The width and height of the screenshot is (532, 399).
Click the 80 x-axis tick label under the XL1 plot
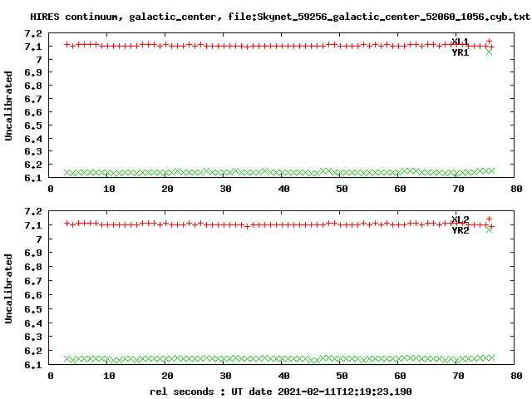tap(516, 189)
